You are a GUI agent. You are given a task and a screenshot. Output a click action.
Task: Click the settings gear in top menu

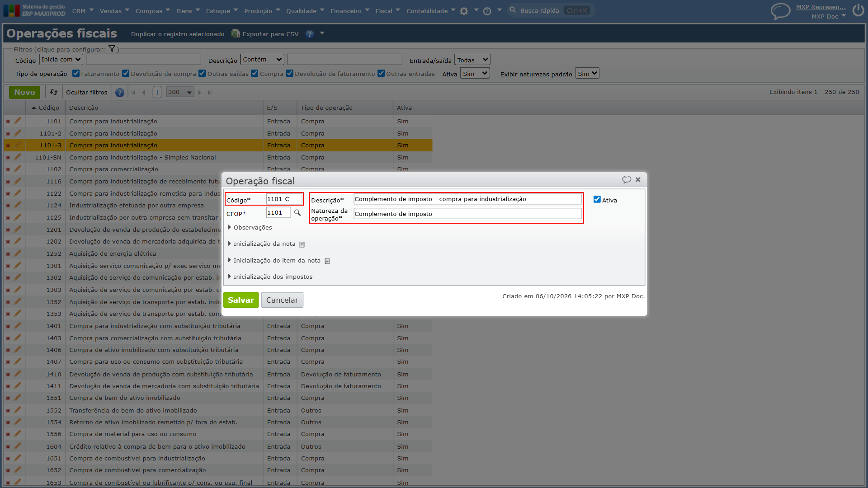[464, 11]
